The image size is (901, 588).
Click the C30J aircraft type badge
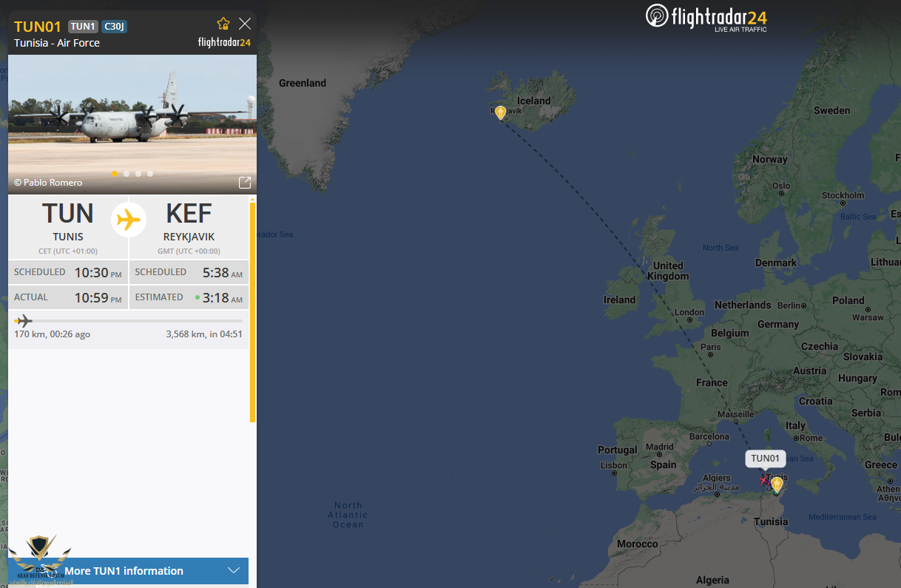pyautogui.click(x=114, y=27)
